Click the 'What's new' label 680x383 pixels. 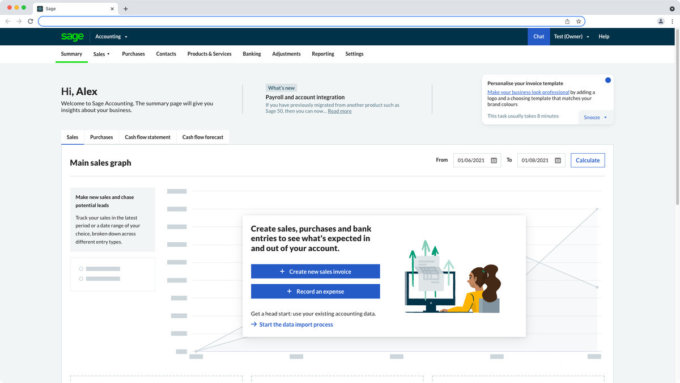(281, 88)
